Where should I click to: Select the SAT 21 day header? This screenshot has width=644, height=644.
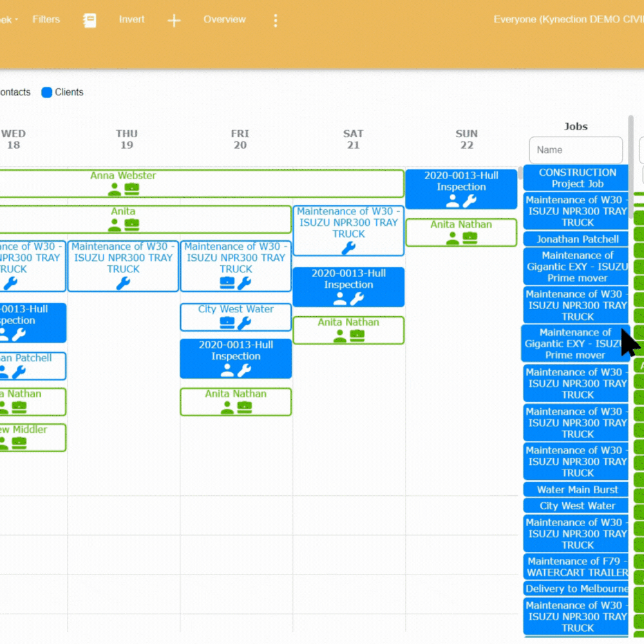point(353,139)
